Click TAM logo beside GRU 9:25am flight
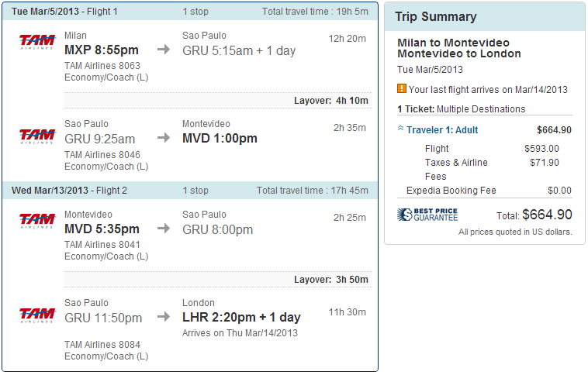This screenshot has height=375, width=588. (x=37, y=136)
